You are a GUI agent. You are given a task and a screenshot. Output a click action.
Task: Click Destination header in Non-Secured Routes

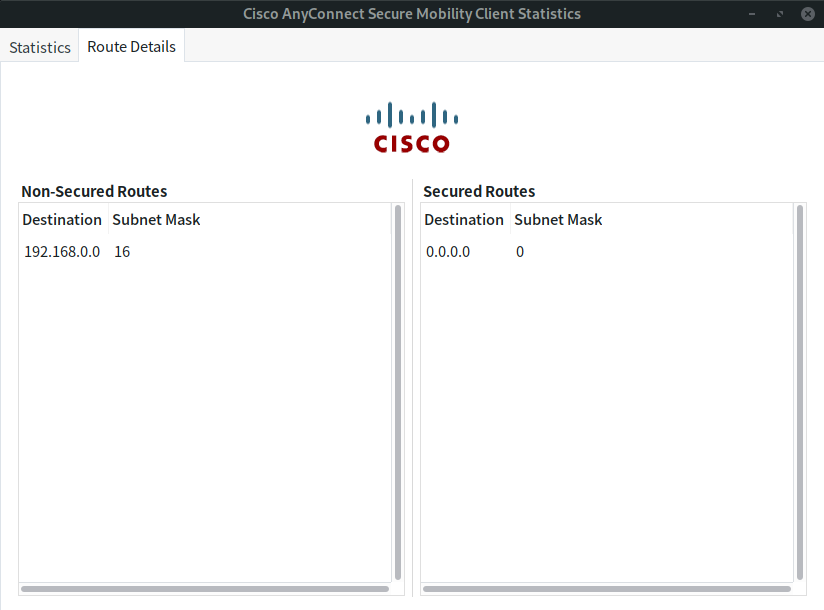pyautogui.click(x=63, y=220)
